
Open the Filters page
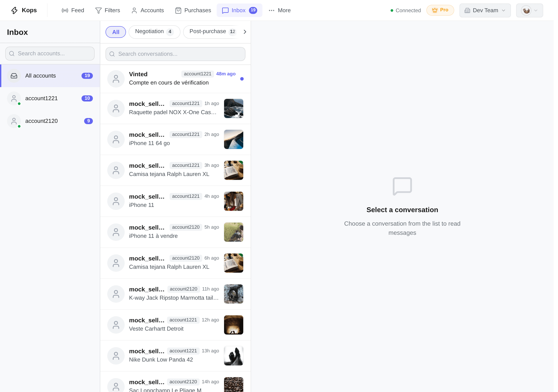tap(108, 10)
